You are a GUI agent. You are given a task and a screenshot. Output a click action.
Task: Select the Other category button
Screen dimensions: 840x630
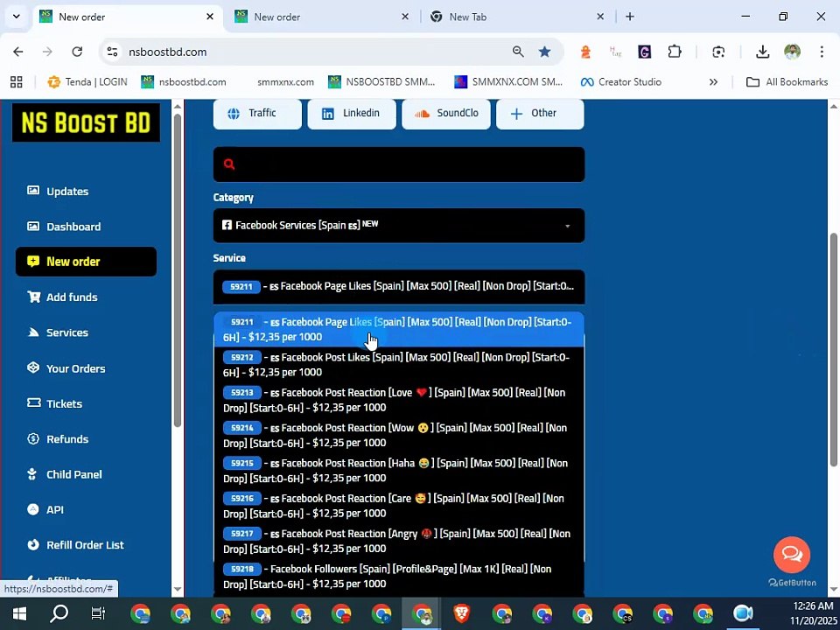pyautogui.click(x=540, y=113)
